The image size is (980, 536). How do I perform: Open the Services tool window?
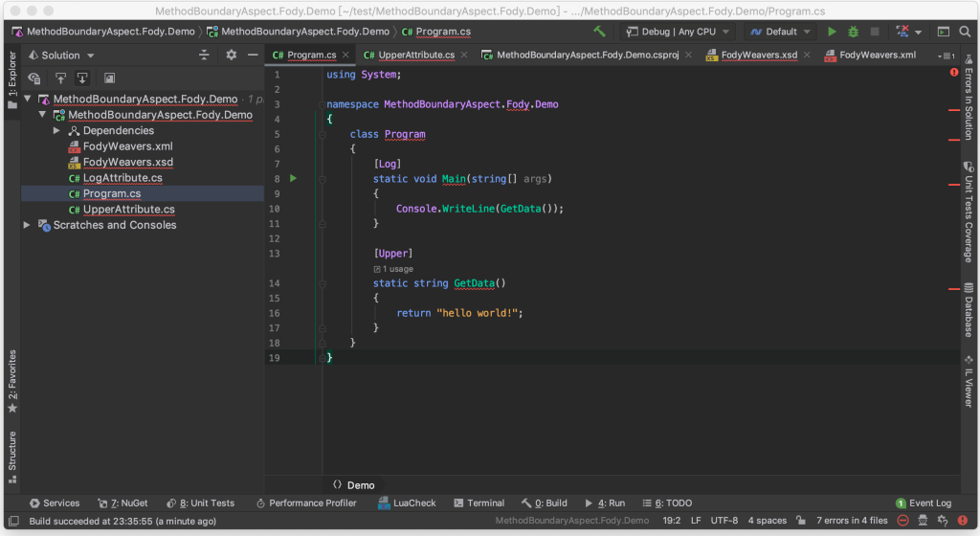coord(55,502)
